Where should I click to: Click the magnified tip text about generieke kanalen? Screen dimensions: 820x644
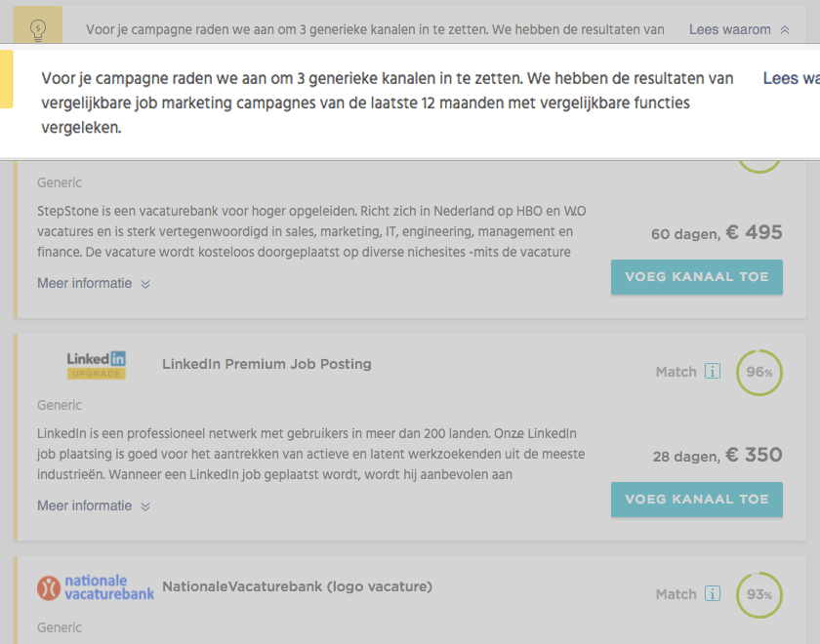pyautogui.click(x=388, y=103)
